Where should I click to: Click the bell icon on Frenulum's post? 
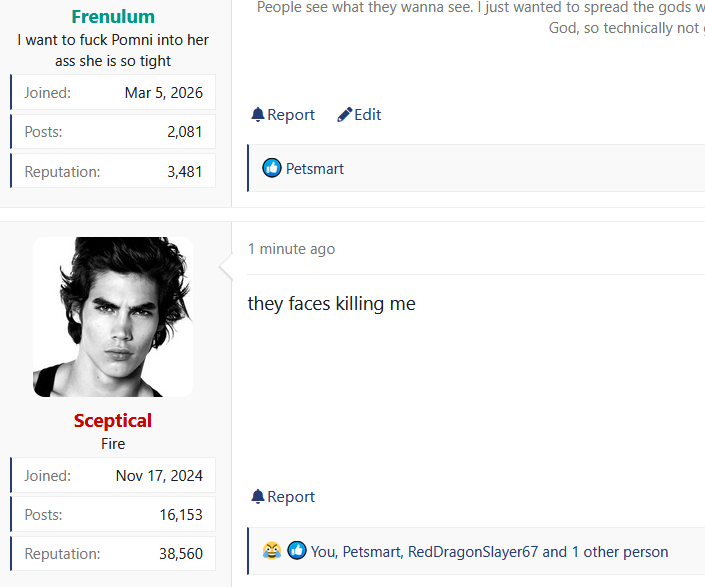coord(258,115)
